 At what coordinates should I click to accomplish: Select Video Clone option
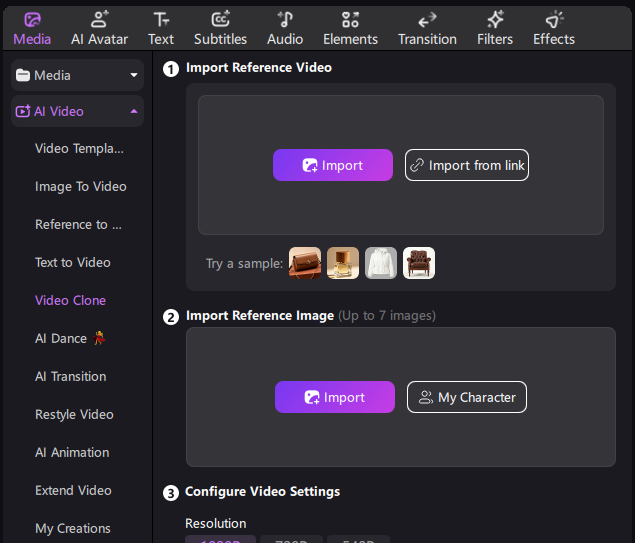click(70, 300)
